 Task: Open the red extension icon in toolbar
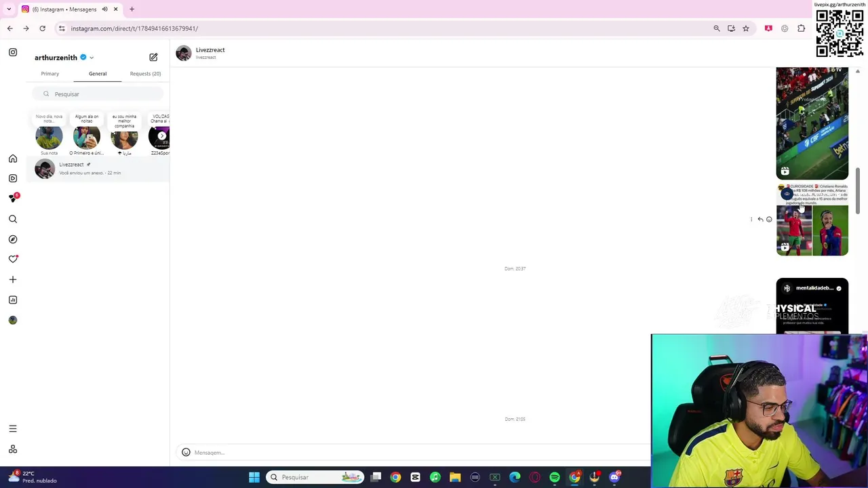click(x=768, y=28)
